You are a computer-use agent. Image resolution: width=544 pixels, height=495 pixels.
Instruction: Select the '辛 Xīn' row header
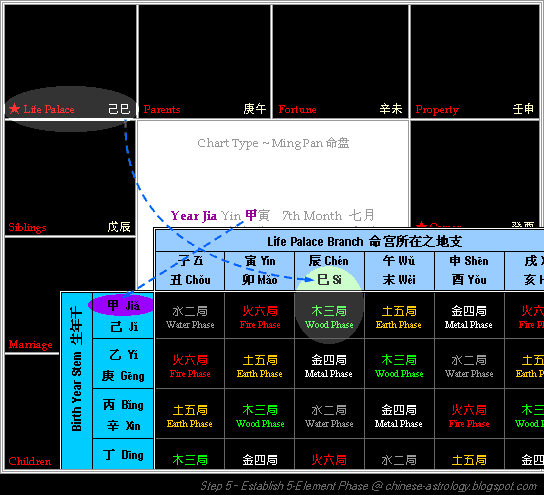[x=124, y=426]
